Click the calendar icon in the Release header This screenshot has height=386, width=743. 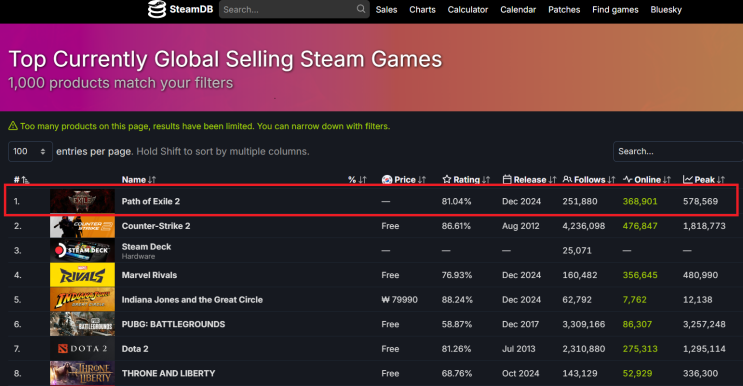tap(507, 180)
